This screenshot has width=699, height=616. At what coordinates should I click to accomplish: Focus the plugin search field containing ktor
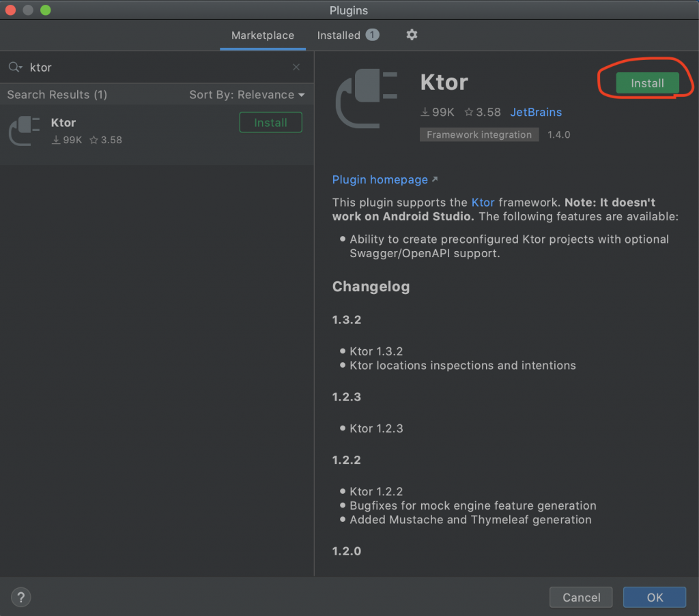click(156, 68)
